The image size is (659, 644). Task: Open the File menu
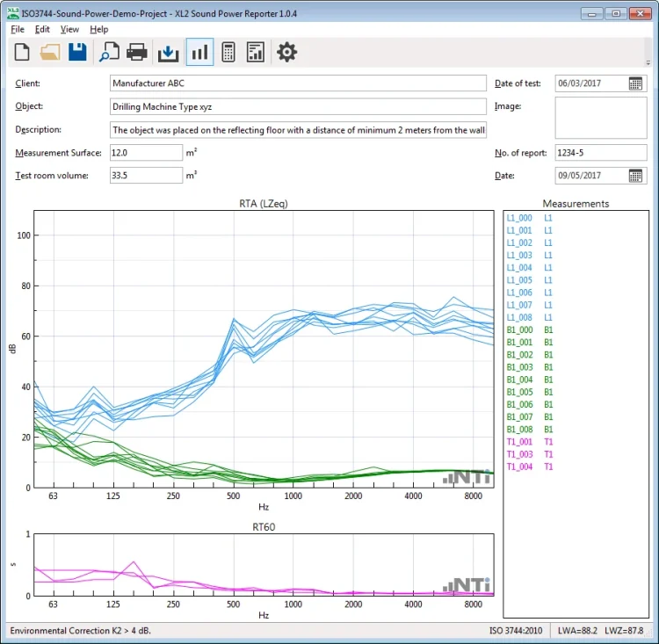point(18,29)
